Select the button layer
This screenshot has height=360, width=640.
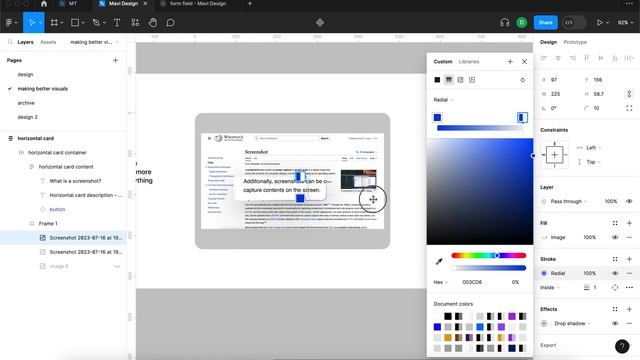pyautogui.click(x=57, y=209)
